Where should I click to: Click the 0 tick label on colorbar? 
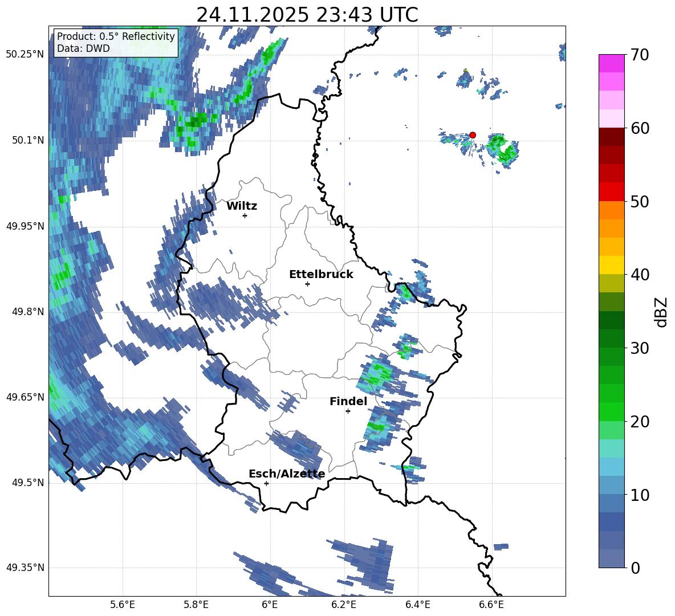click(635, 568)
